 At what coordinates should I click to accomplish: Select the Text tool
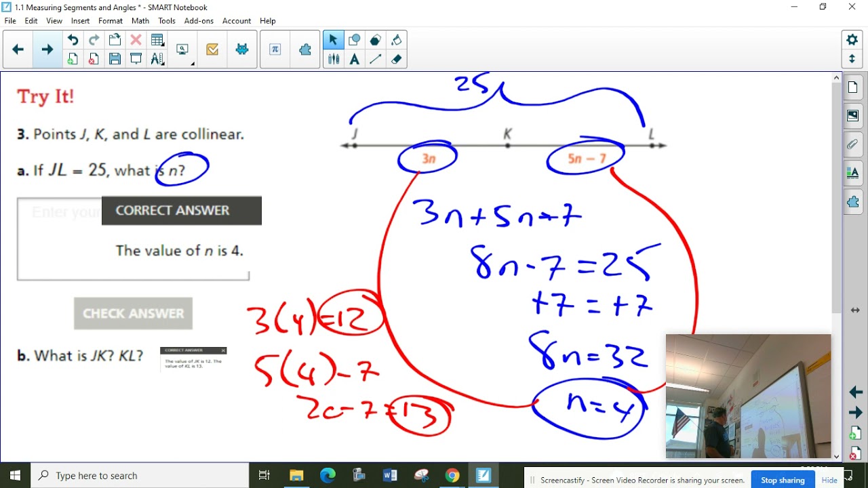[354, 59]
